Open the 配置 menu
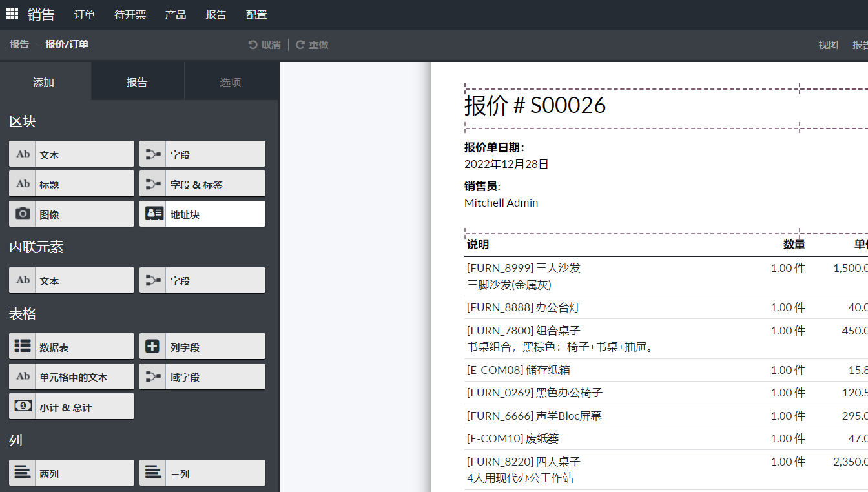Screen dimensions: 868x492 256,15
